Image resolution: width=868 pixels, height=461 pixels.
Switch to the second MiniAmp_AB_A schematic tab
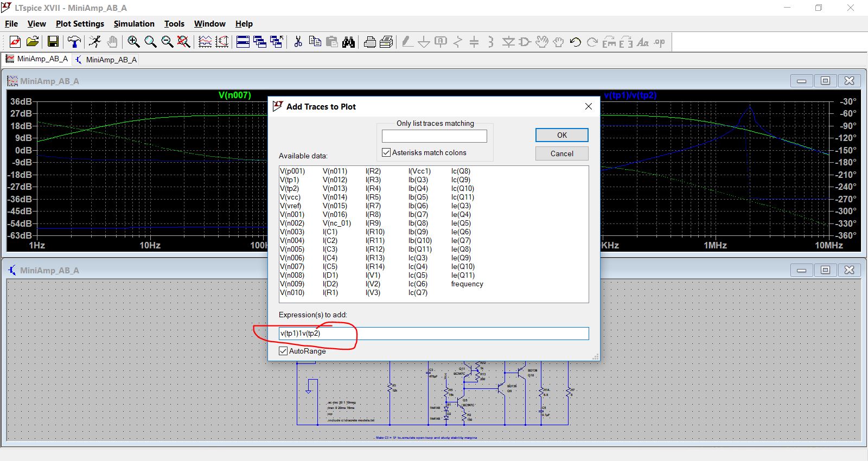point(106,60)
